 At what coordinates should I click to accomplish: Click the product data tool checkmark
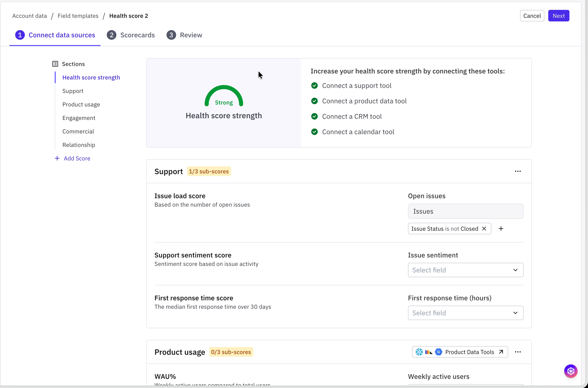pyautogui.click(x=314, y=101)
